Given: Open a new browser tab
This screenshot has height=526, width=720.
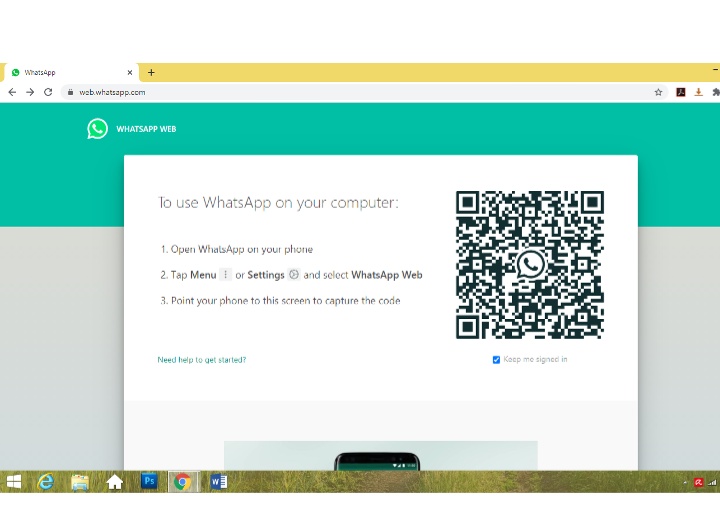Looking at the screenshot, I should click(151, 73).
